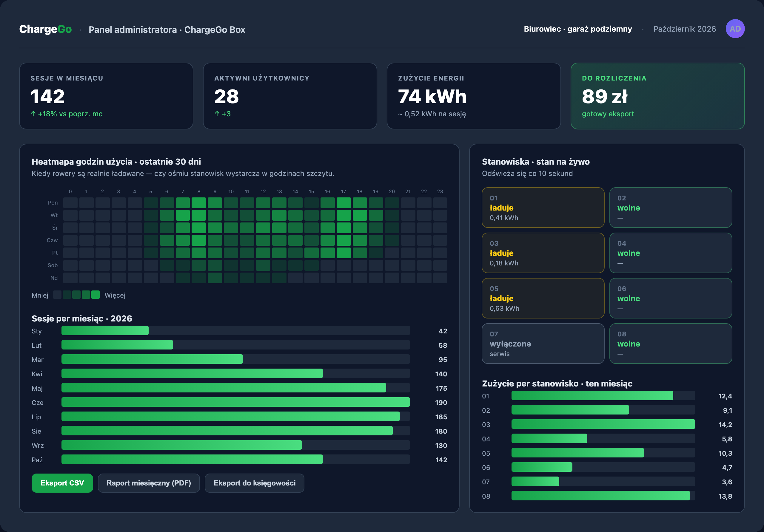Click the +18% vs poprz. mc text
Viewport: 764px width, 532px height.
pos(67,114)
